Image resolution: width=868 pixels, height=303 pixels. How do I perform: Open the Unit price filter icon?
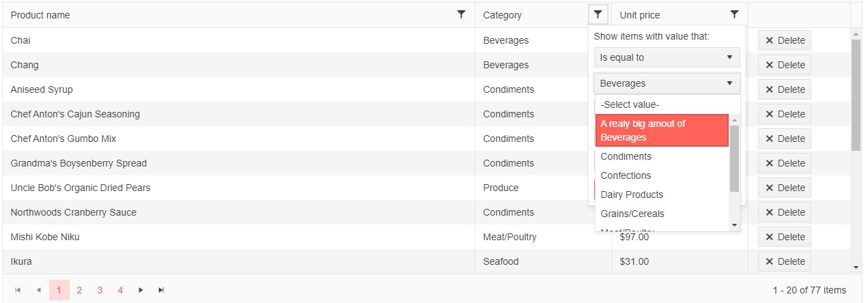coord(735,14)
